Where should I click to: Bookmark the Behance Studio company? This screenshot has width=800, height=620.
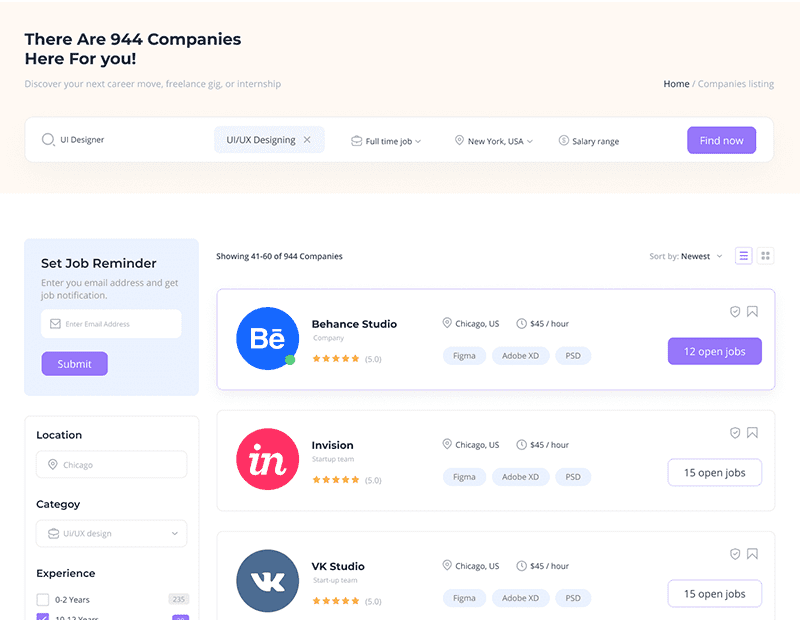752,312
